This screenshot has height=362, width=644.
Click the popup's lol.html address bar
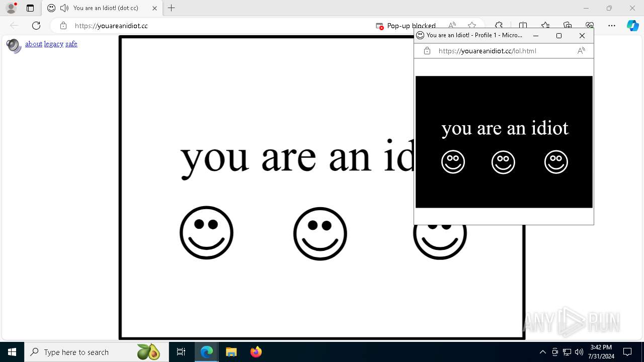pyautogui.click(x=488, y=51)
